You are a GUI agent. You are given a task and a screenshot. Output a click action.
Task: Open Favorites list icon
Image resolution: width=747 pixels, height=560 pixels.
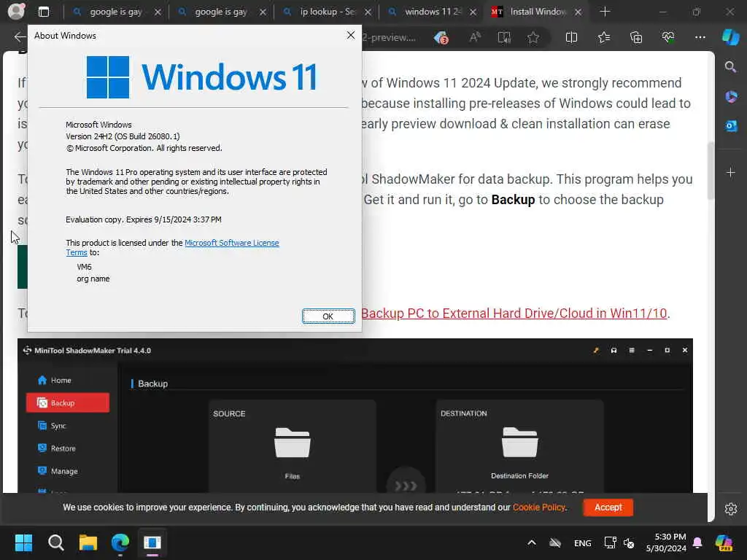tap(603, 37)
